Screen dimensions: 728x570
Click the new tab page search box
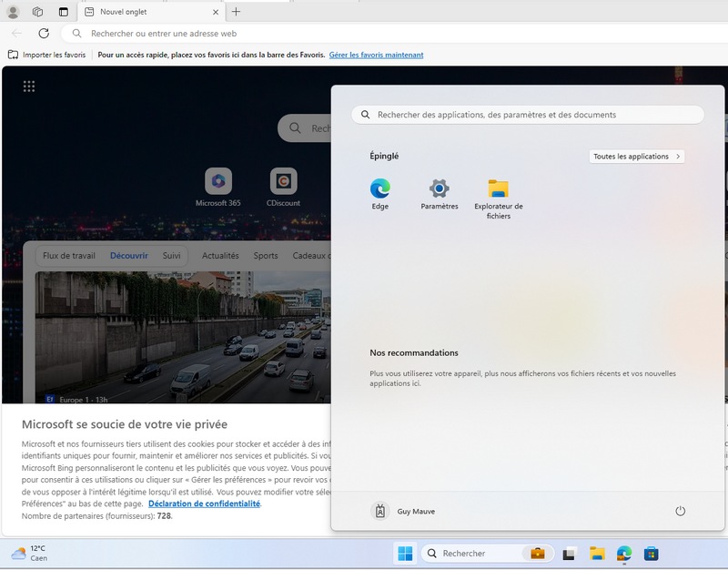pos(305,127)
